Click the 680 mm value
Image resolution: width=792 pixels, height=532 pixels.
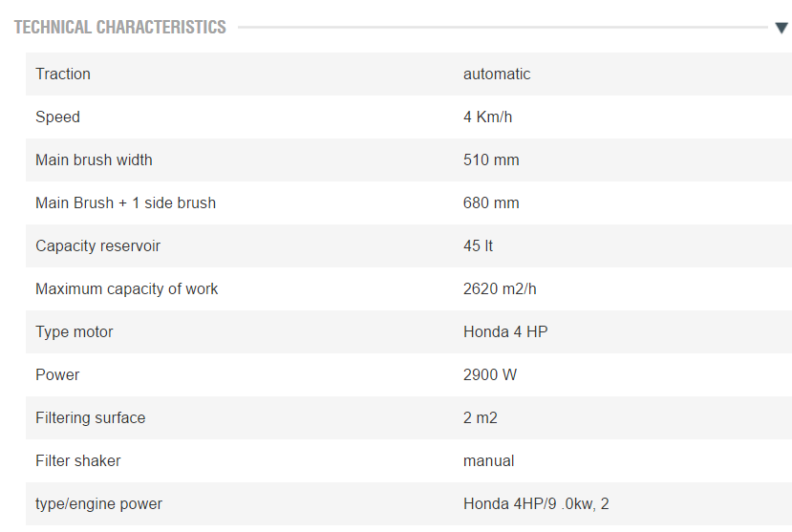(491, 203)
